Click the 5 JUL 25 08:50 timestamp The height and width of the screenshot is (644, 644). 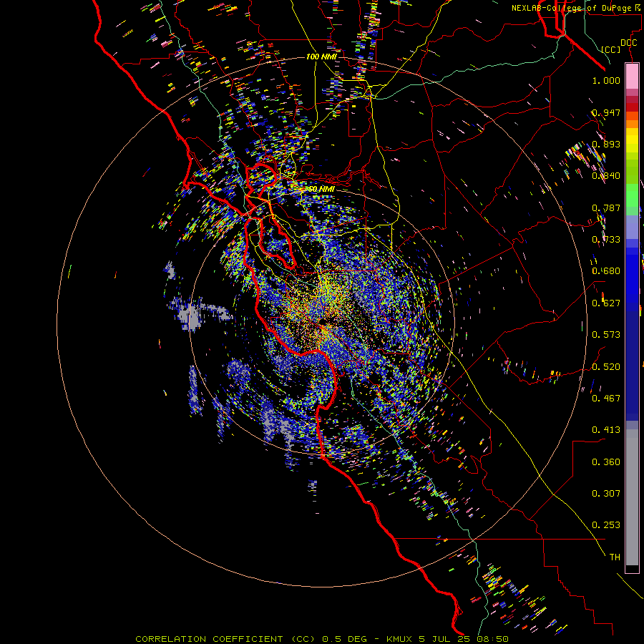463,639
